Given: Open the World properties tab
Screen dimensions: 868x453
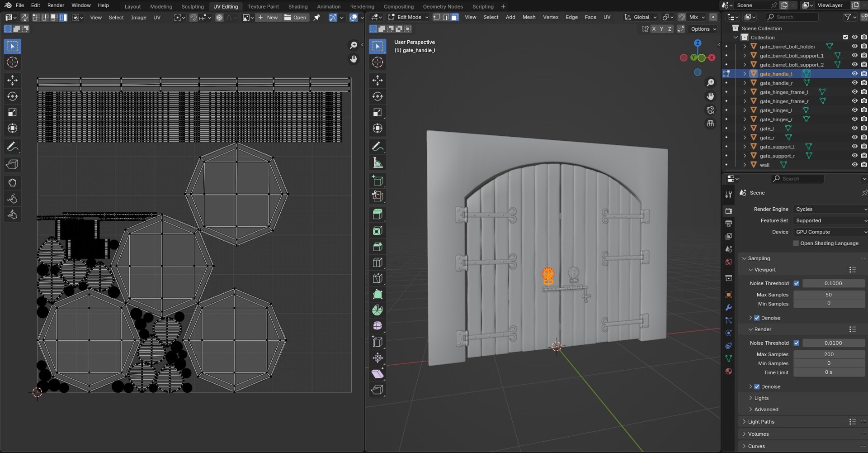Looking at the screenshot, I should coord(728,262).
